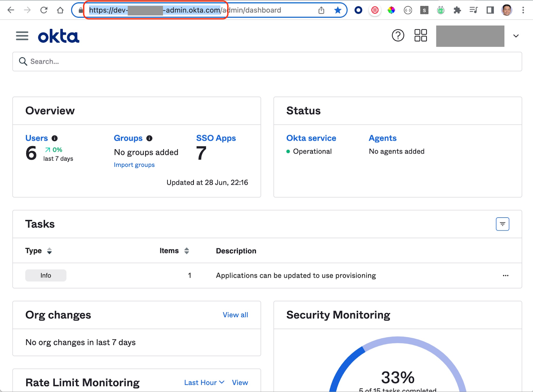Go back with the browser back arrow
This screenshot has width=533, height=392.
pos(11,10)
